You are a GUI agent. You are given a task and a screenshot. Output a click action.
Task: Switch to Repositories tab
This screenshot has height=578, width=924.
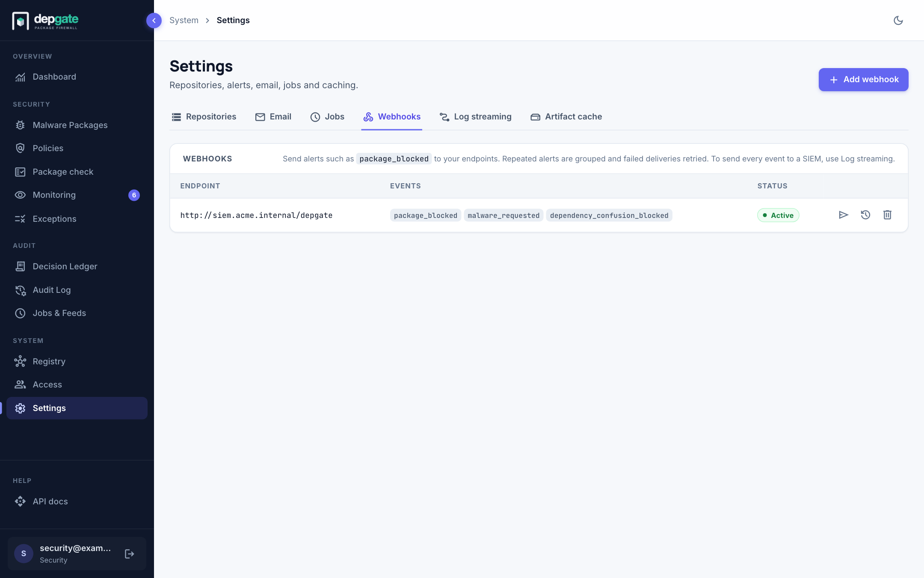click(204, 117)
